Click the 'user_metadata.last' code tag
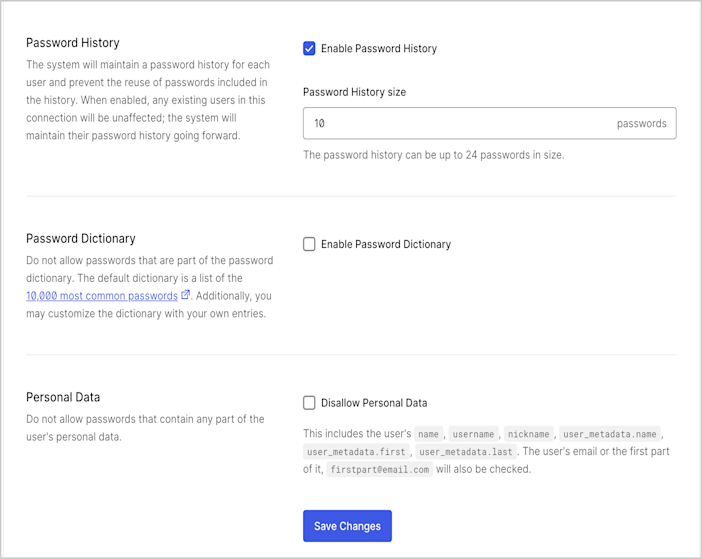The width and height of the screenshot is (702, 559). (x=466, y=452)
